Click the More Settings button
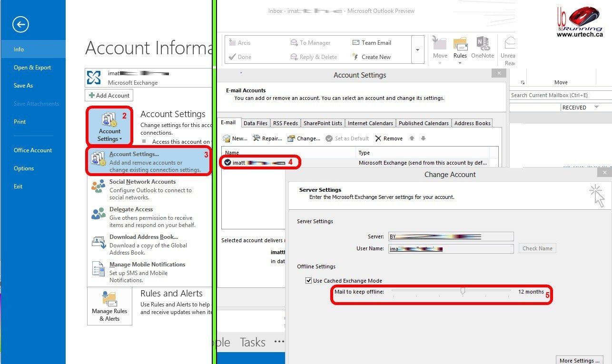This screenshot has height=364, width=612. click(x=579, y=360)
